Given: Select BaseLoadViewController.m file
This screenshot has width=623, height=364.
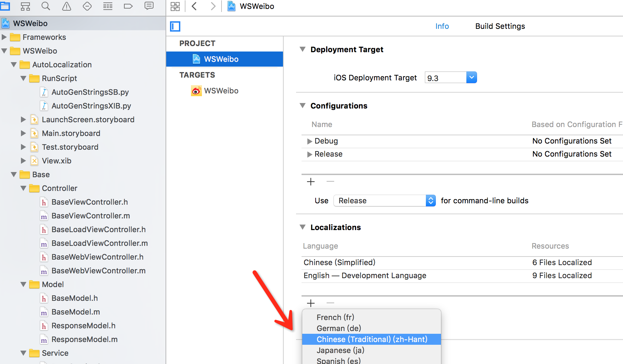Looking at the screenshot, I should pos(100,243).
